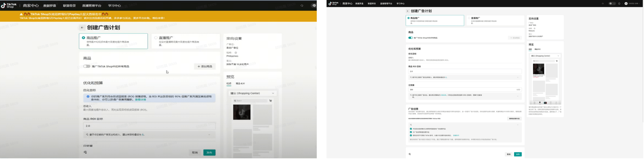Viewport: 644px width, 159px height.
Task: Click the chat bubble icon in right window header
Action: (610, 4)
